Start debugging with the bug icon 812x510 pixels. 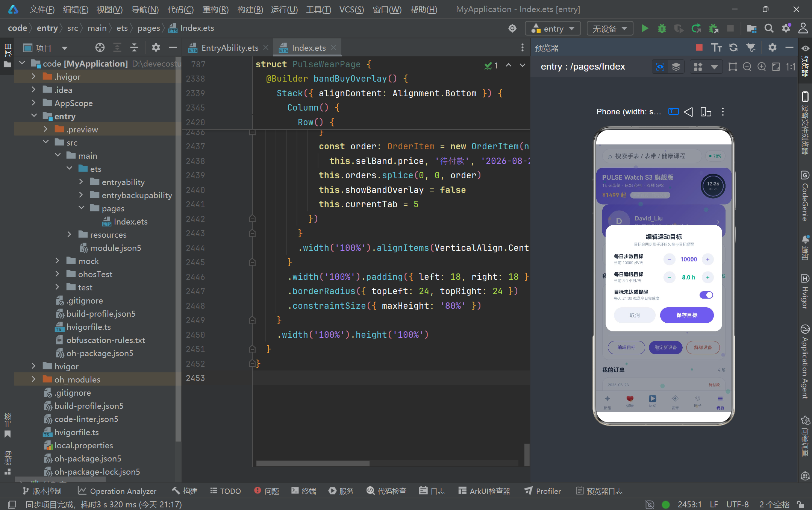pyautogui.click(x=662, y=28)
